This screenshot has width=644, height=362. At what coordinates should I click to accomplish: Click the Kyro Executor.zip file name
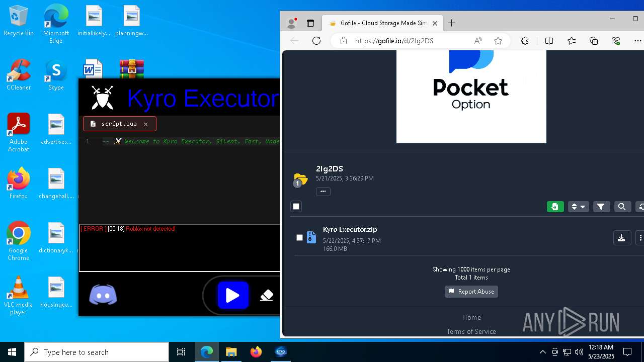(x=350, y=229)
